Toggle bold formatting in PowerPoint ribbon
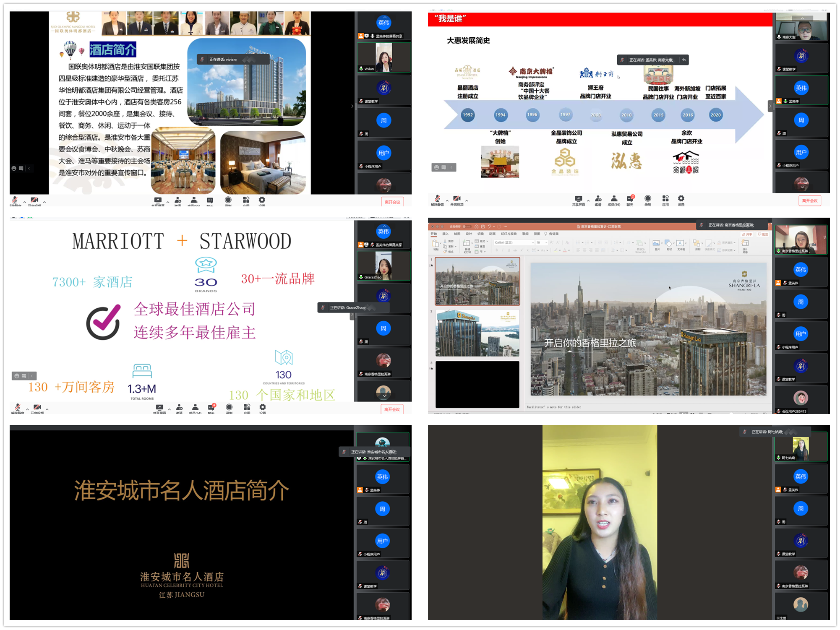 496,250
